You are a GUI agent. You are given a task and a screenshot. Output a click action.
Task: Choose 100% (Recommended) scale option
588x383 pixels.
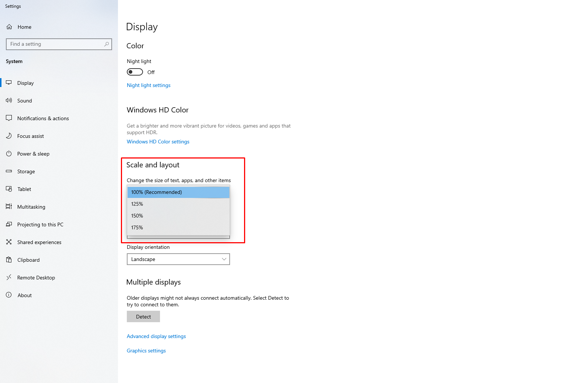pos(178,192)
